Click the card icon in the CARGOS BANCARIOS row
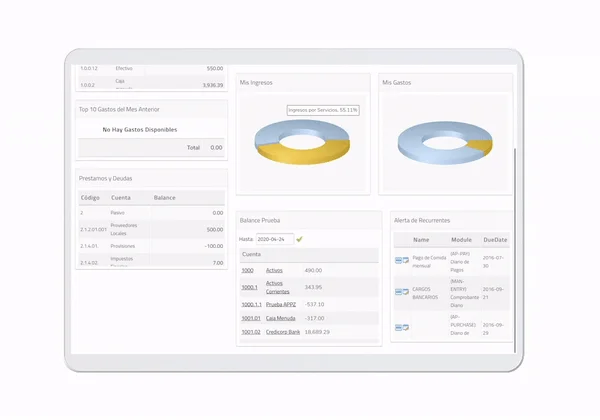This screenshot has width=600, height=420. pos(398,292)
